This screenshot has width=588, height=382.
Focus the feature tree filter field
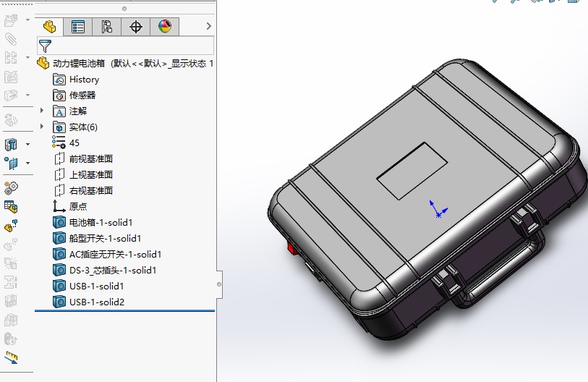(126, 46)
